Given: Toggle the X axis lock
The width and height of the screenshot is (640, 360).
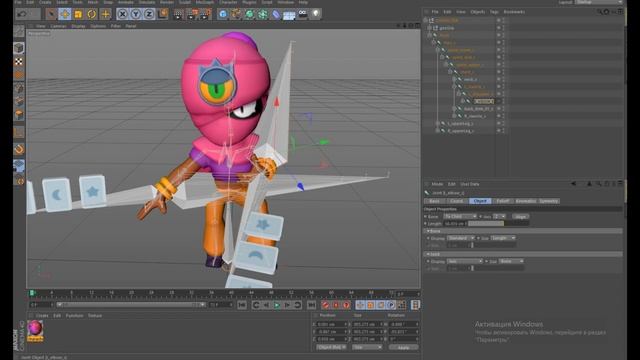Looking at the screenshot, I should coord(122,14).
